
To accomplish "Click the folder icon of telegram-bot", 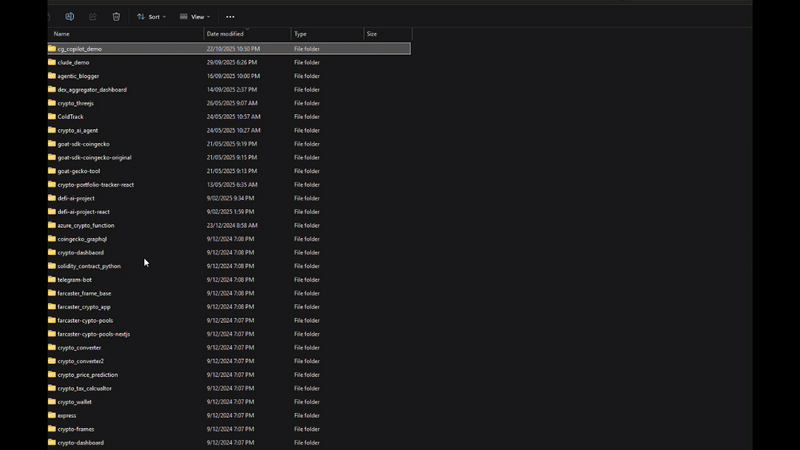I will 52,280.
